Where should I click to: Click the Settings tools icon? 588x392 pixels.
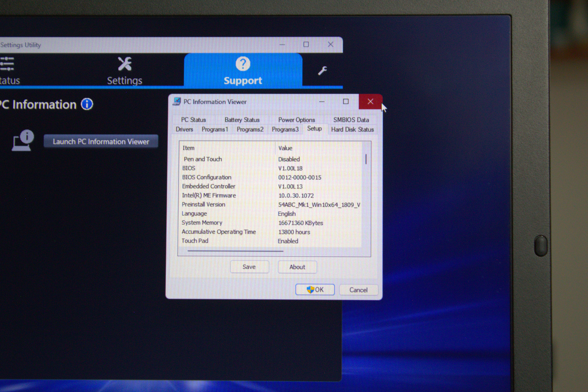[125, 64]
